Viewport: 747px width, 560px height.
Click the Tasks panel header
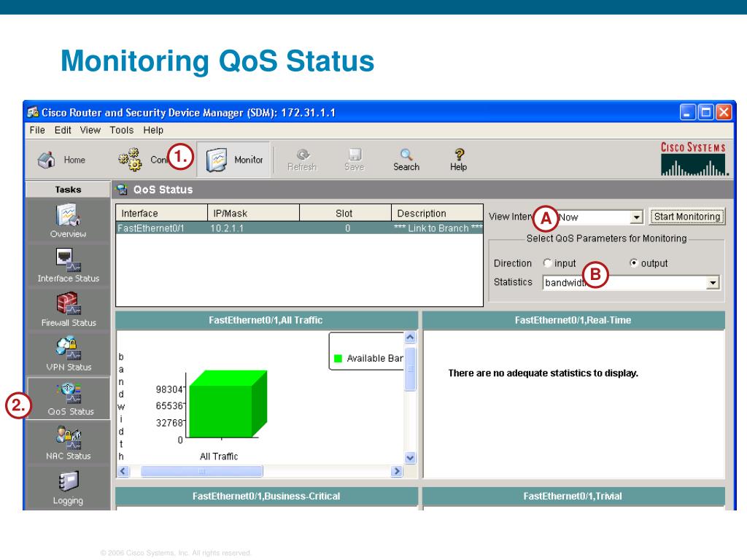[68, 190]
